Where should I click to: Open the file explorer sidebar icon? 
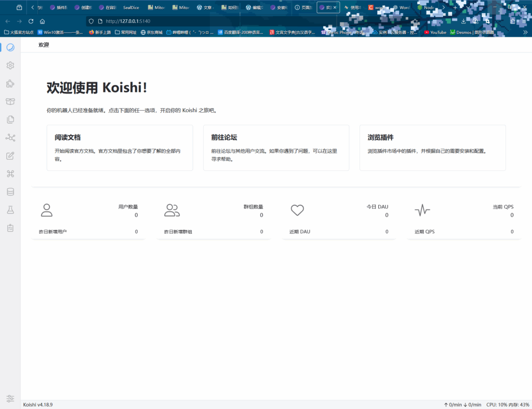(10, 120)
